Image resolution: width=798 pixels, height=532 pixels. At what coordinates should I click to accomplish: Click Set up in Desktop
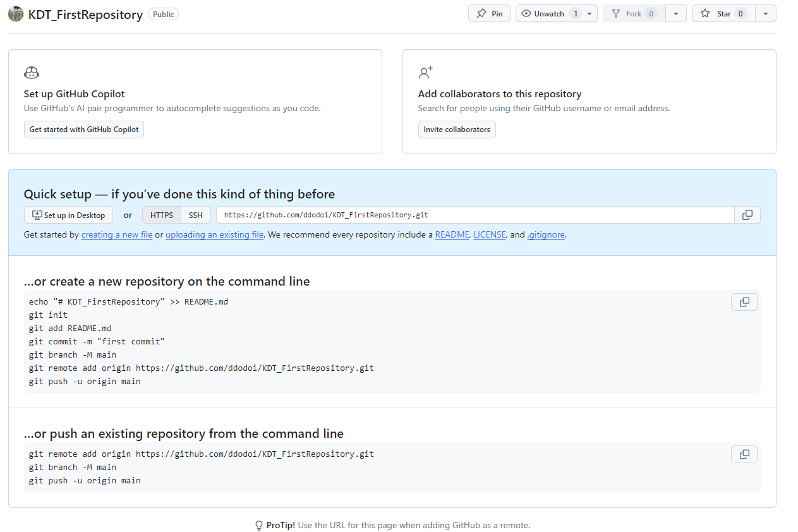click(x=68, y=215)
